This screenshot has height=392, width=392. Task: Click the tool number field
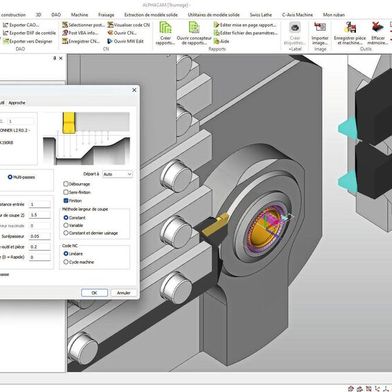(x=20, y=121)
